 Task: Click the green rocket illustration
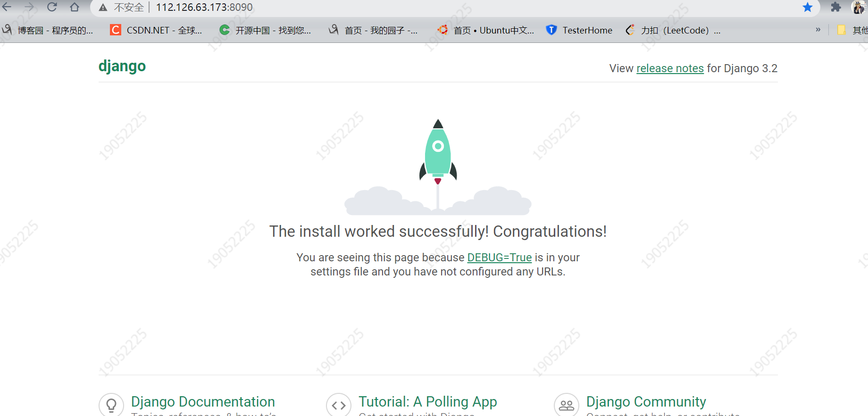pyautogui.click(x=438, y=152)
